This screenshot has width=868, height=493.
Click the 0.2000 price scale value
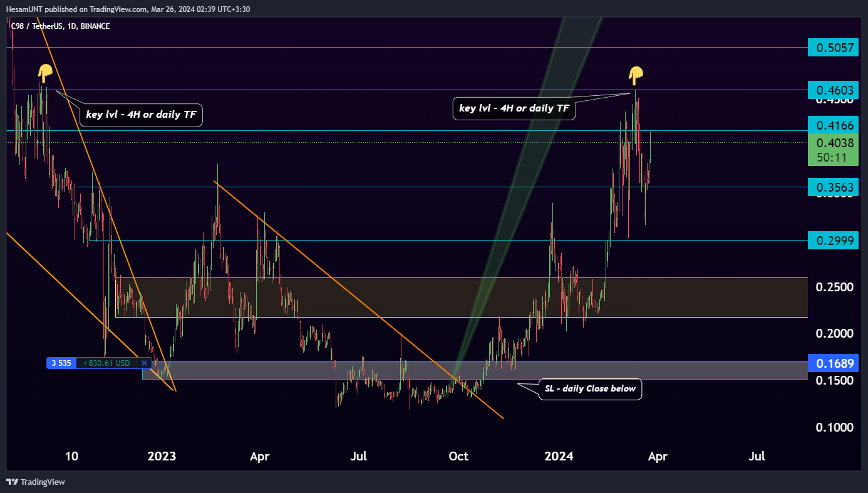835,334
